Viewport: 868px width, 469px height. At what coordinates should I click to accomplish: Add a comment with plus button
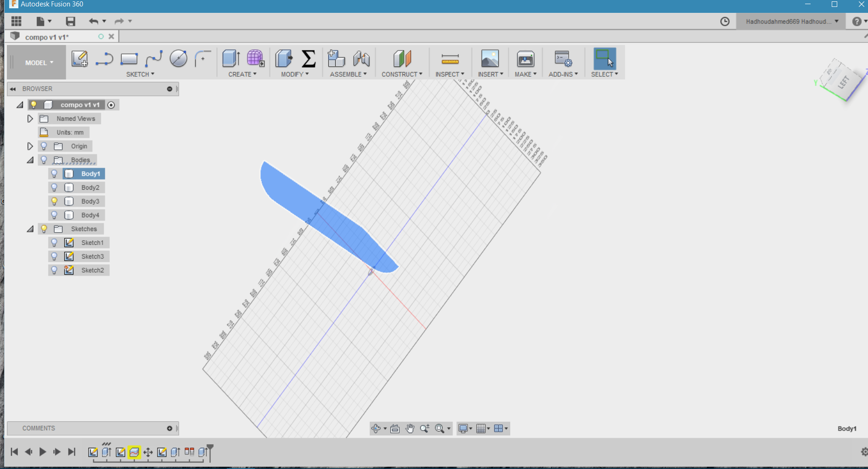click(169, 429)
